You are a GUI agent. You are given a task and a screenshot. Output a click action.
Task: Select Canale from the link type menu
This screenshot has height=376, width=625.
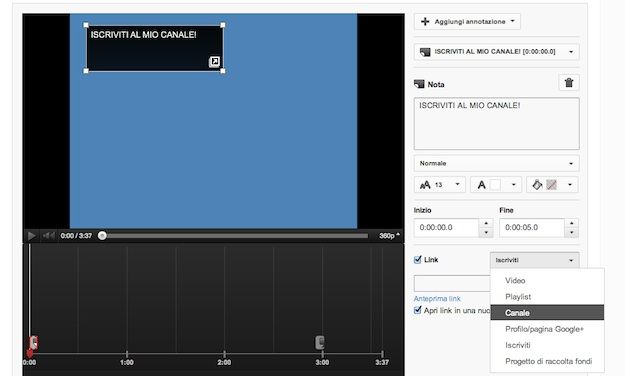point(547,313)
